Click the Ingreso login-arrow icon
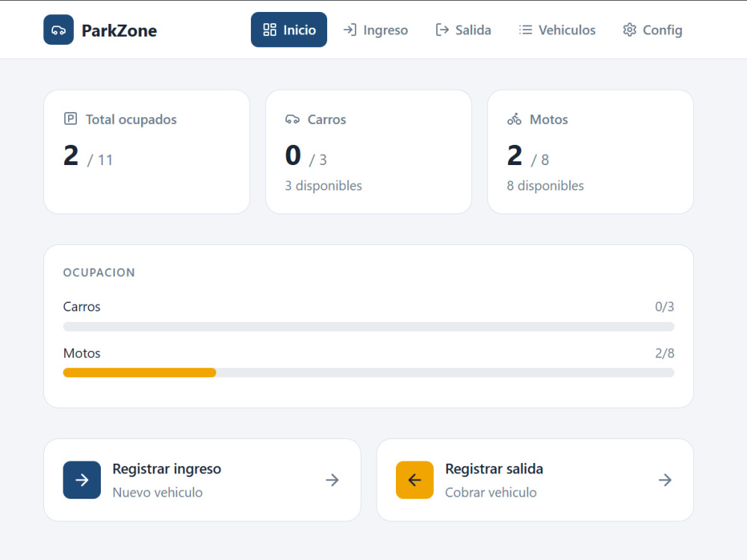This screenshot has height=560, width=747. tap(350, 30)
